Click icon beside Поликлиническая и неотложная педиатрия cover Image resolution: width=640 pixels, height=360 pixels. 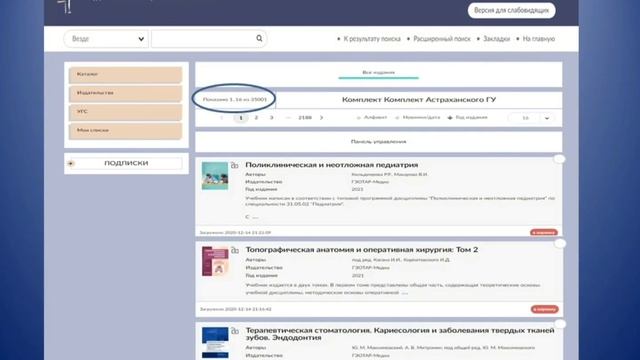click(235, 165)
